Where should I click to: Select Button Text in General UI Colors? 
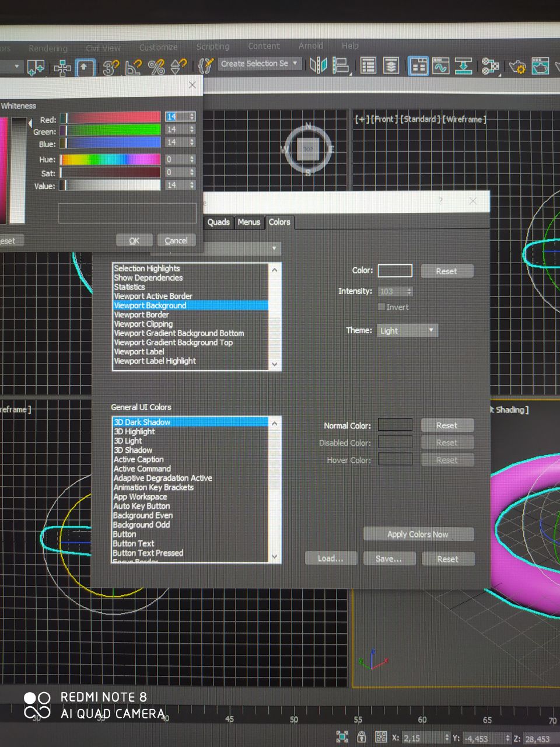(191, 543)
